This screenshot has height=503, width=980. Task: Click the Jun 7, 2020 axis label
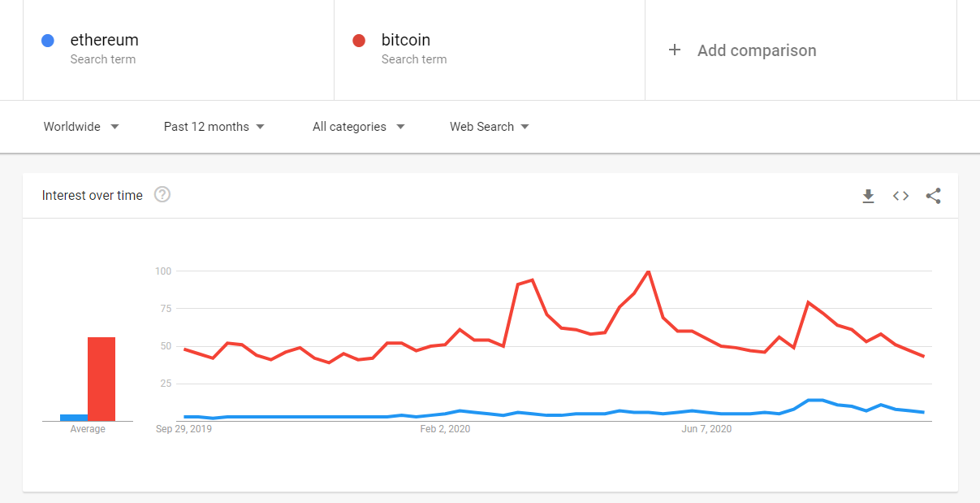[x=706, y=429]
